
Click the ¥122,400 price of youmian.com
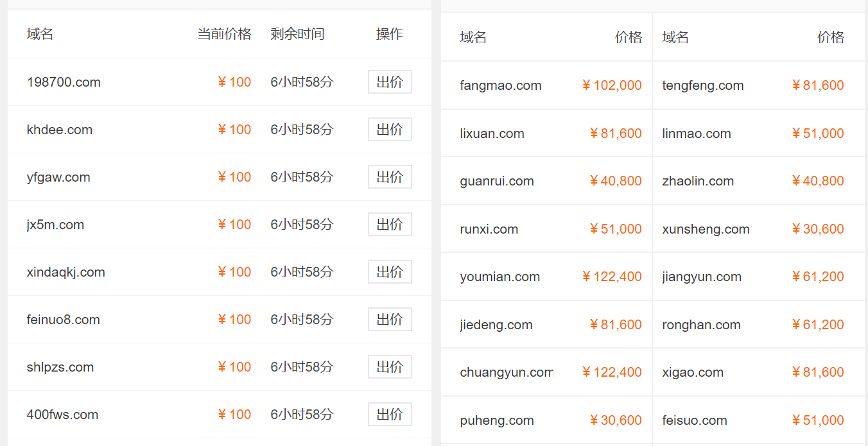(611, 277)
